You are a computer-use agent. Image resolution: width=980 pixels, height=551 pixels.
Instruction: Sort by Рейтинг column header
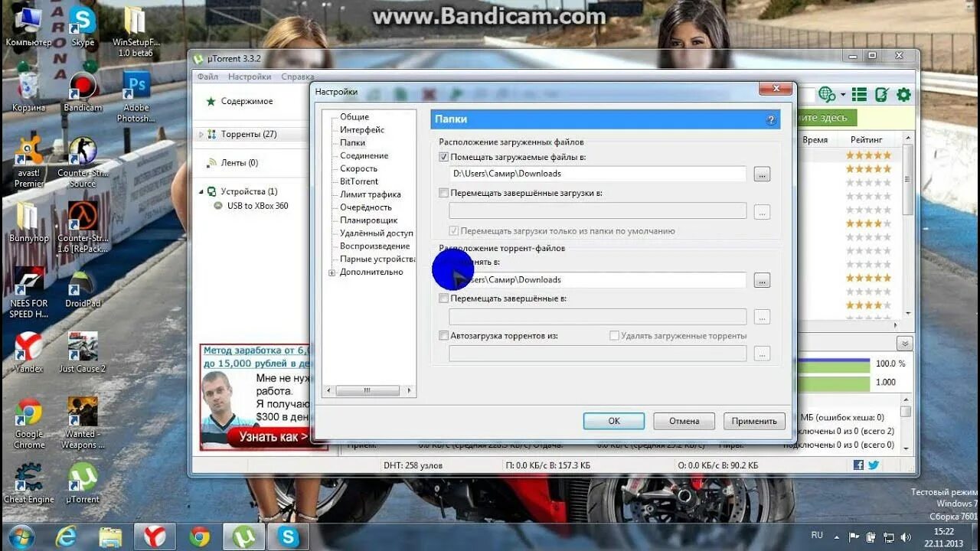coord(867,140)
